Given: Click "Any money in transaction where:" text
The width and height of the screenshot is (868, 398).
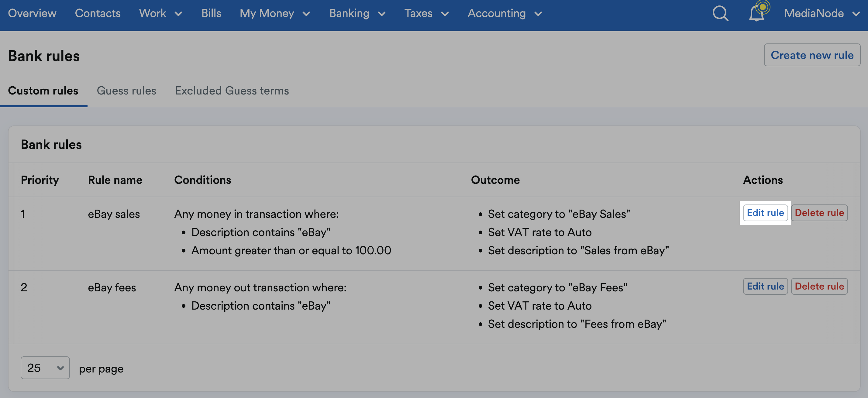Looking at the screenshot, I should [257, 214].
